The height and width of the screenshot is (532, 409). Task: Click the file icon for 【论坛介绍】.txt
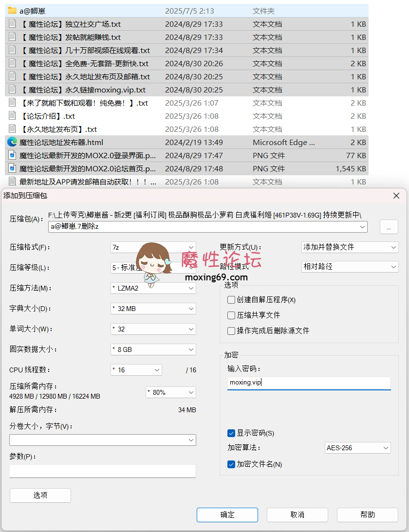pyautogui.click(x=12, y=116)
